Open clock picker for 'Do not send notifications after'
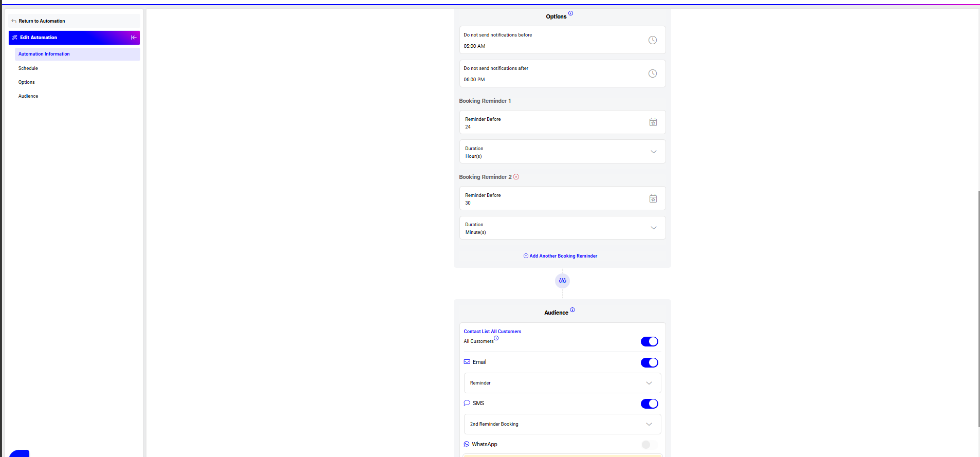The width and height of the screenshot is (980, 457). tap(652, 74)
